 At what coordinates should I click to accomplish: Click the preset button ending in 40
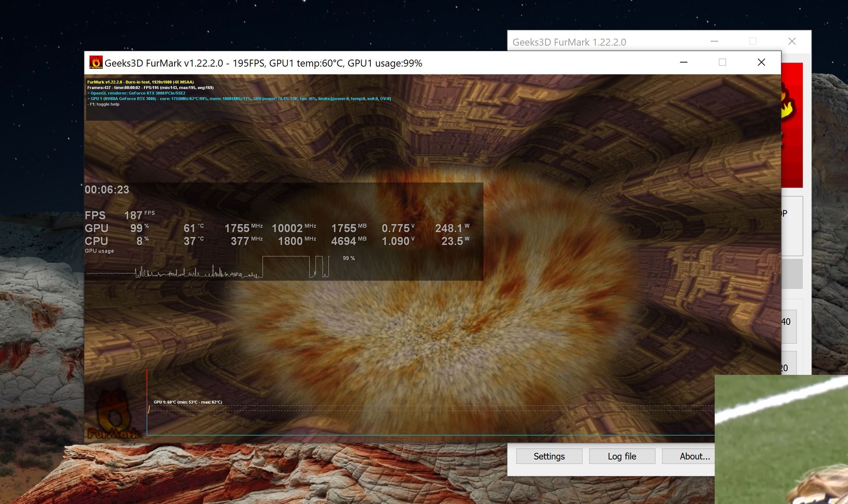[x=789, y=326]
